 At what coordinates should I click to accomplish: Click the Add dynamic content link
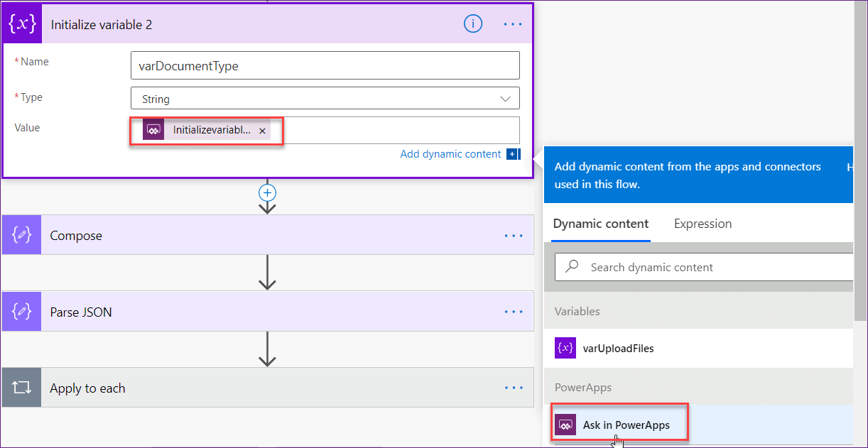click(x=450, y=153)
